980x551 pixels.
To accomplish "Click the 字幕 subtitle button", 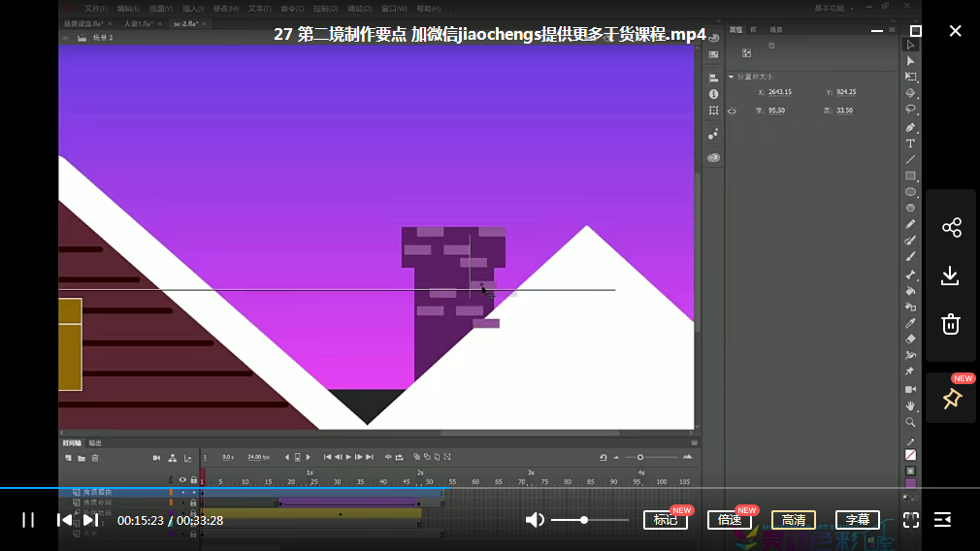I will [x=858, y=520].
